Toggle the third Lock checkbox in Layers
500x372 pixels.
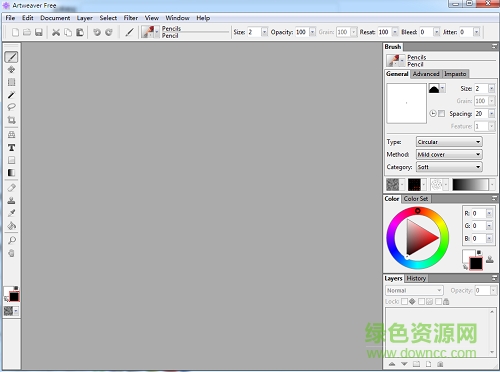pyautogui.click(x=438, y=301)
